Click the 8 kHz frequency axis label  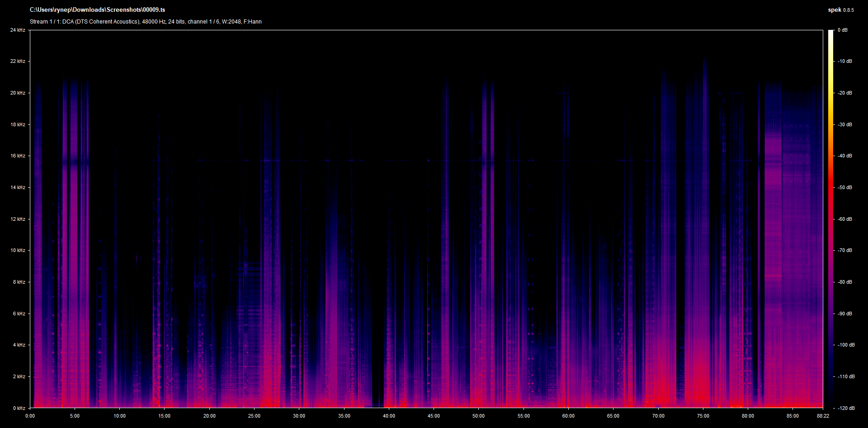19,282
